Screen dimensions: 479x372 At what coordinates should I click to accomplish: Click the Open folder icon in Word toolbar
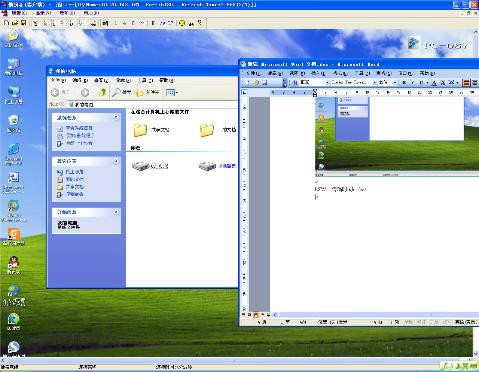coord(256,82)
